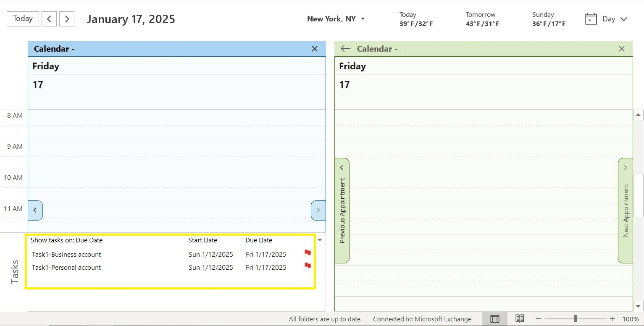The height and width of the screenshot is (326, 644).
Task: Click the back arrow in green calendar header
Action: click(x=344, y=48)
